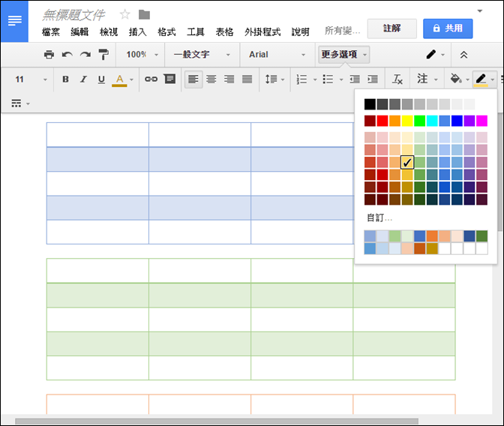
Task: Click the numbered list icon
Action: coord(301,79)
